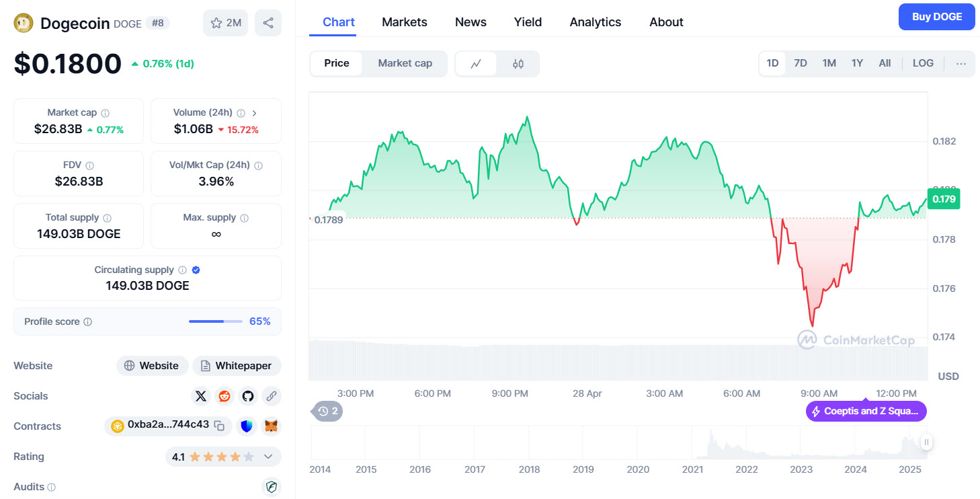Screen dimensions: 980x499
Task: Click info icon next to Volume (24h)
Action: click(x=241, y=113)
